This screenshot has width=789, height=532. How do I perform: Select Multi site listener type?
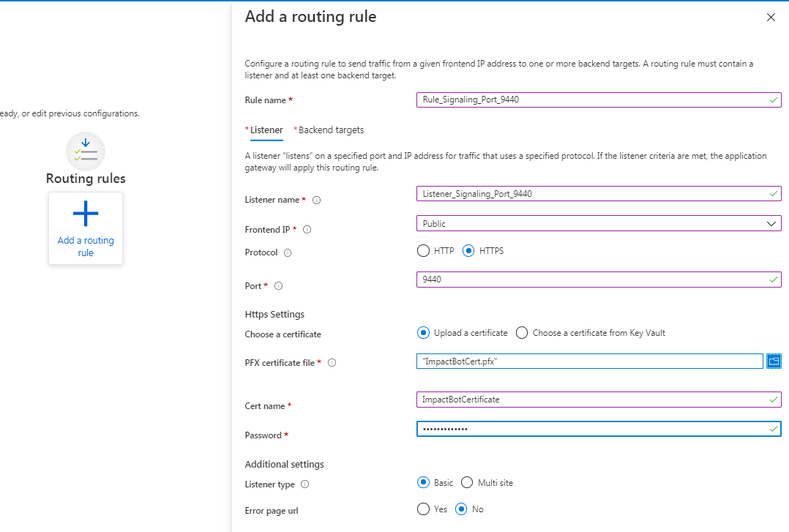(467, 483)
